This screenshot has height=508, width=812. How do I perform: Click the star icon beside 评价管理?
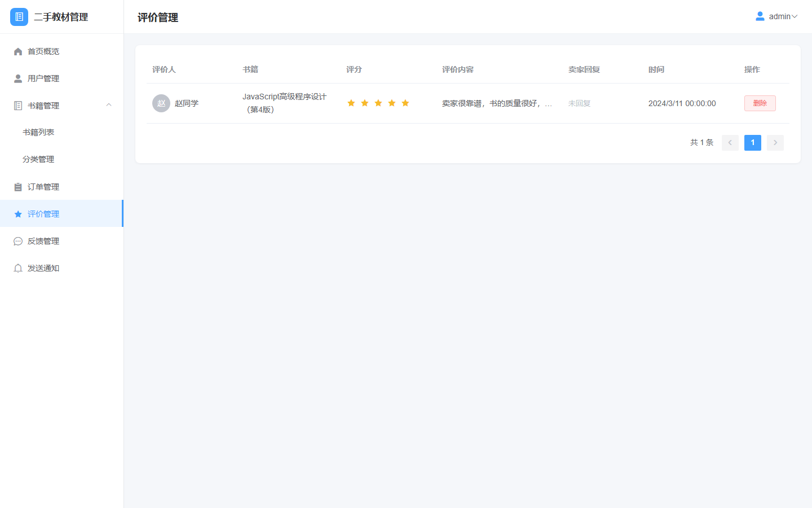tap(18, 214)
